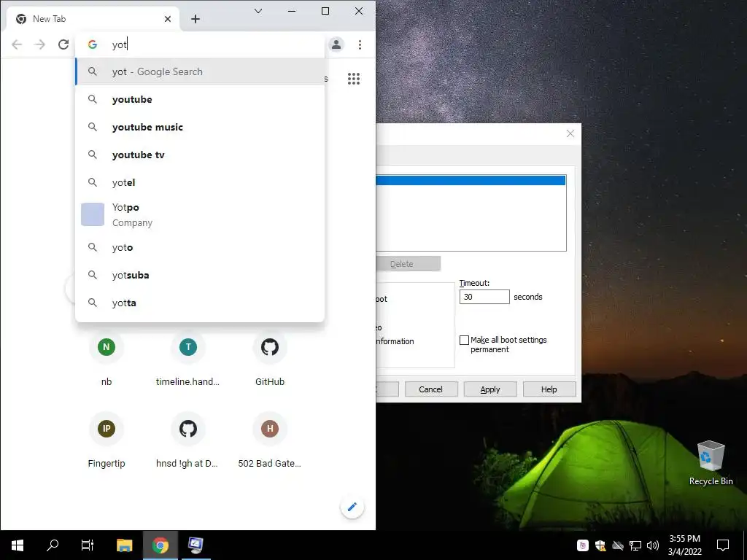Image resolution: width=747 pixels, height=560 pixels.
Task: Select the Recycle Bin desktop icon
Action: pyautogui.click(x=711, y=463)
